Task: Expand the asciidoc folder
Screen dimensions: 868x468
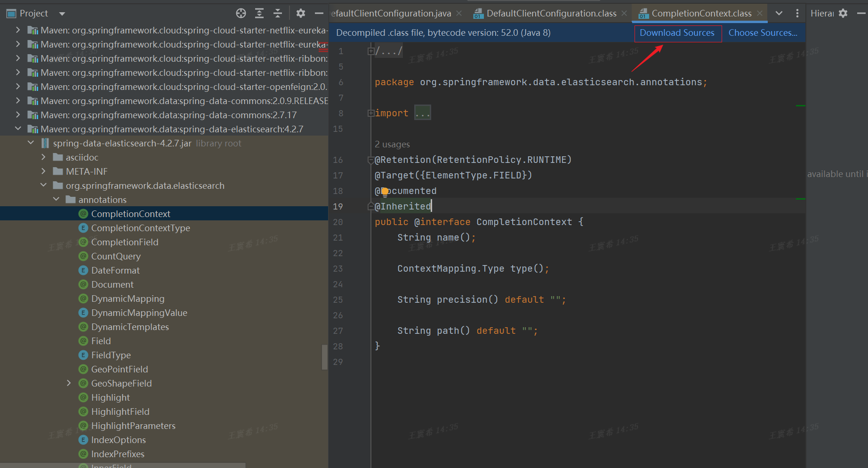Action: (x=43, y=157)
